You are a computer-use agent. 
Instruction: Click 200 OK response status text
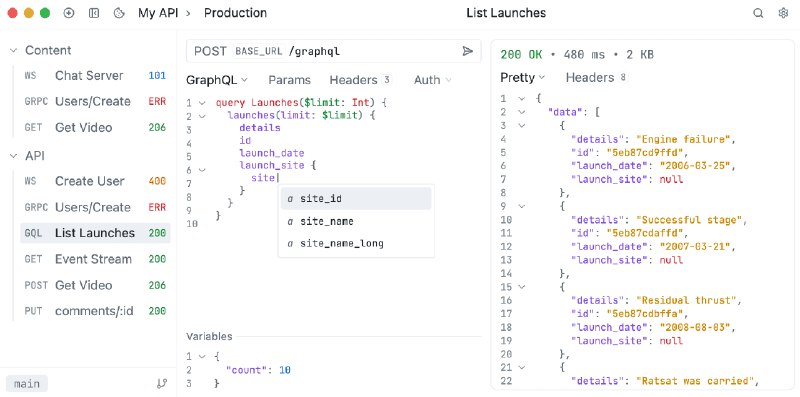tap(522, 55)
